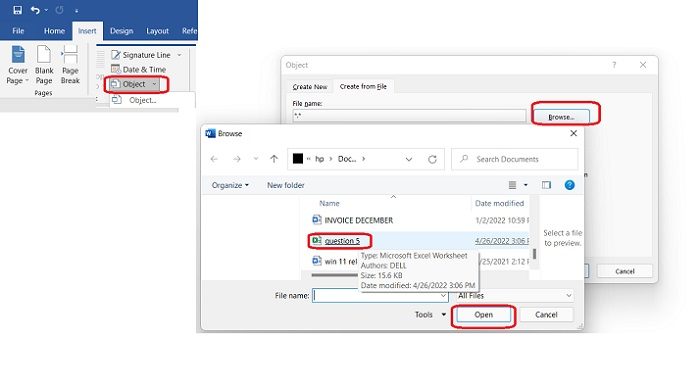Insert a Blank Page
This screenshot has width=700, height=388.
coord(44,65)
